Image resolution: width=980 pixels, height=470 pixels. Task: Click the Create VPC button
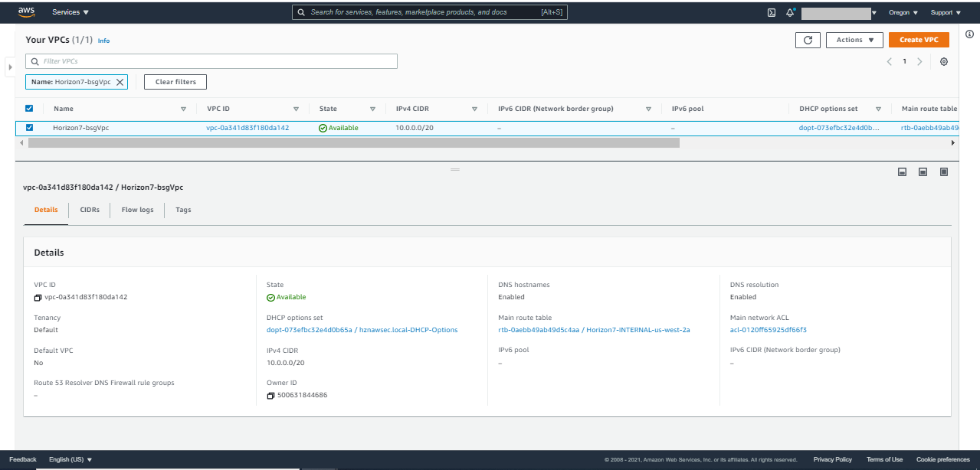click(919, 40)
